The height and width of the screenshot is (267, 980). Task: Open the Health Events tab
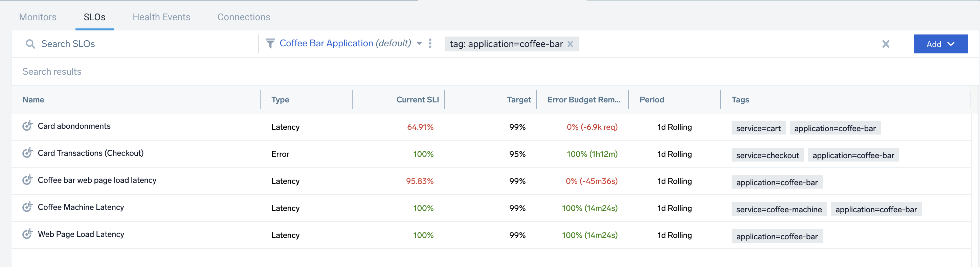(x=161, y=17)
